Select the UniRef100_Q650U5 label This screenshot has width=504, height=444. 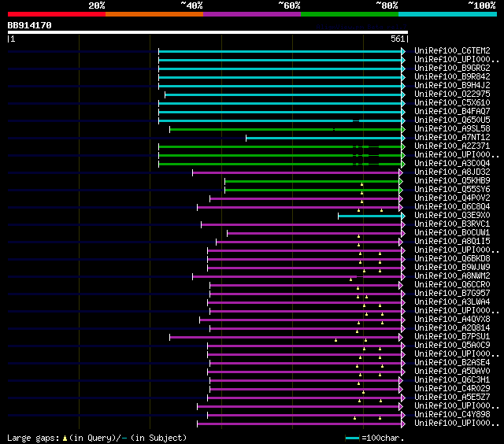(x=452, y=120)
